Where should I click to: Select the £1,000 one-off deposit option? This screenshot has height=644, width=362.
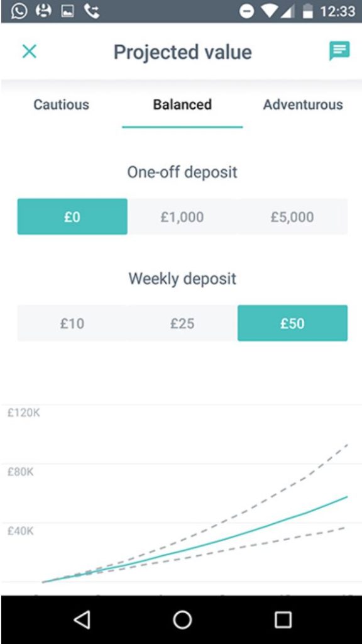click(x=182, y=216)
